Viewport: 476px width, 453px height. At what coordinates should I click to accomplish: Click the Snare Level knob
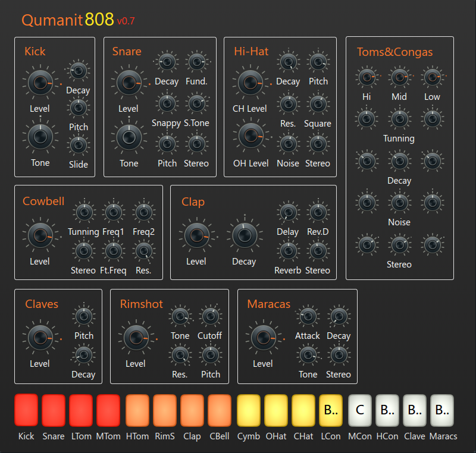point(129,83)
